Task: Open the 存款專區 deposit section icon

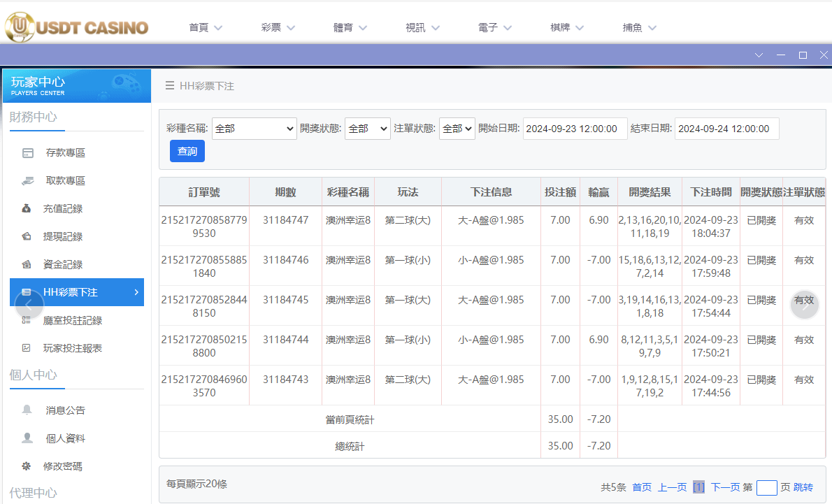Action: tap(27, 152)
